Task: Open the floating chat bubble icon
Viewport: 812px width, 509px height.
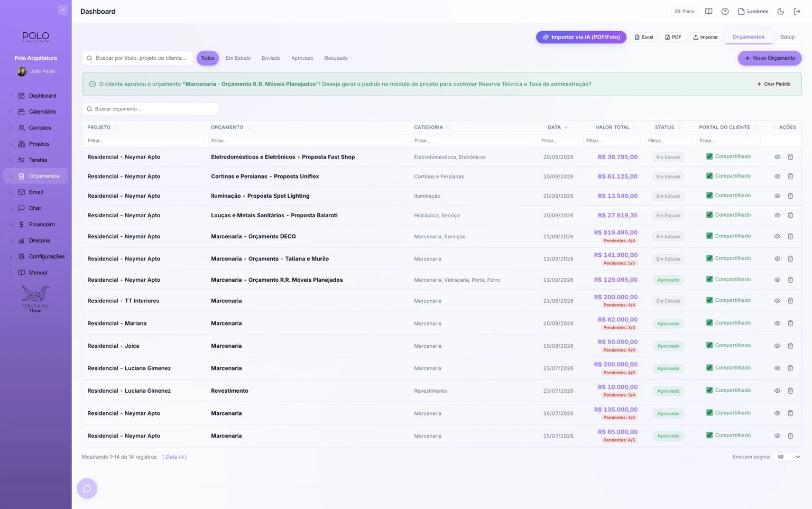Action: pos(87,488)
